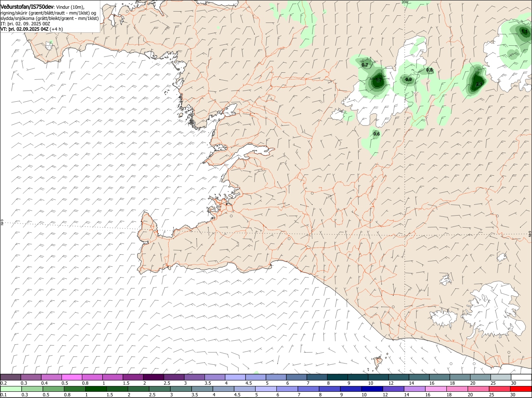Click the Veðurstofan/IS750dev title text
The height and width of the screenshot is (398, 532).
click(x=27, y=7)
